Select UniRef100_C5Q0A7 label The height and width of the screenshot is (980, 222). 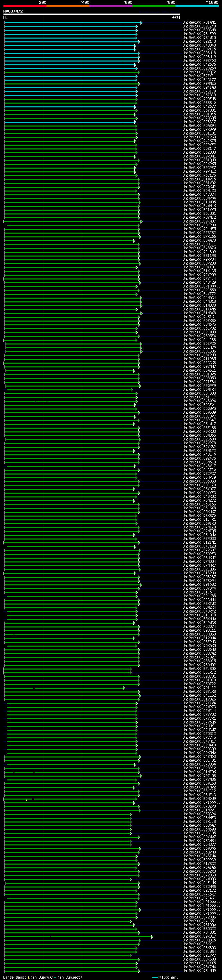pyautogui.click(x=199, y=825)
